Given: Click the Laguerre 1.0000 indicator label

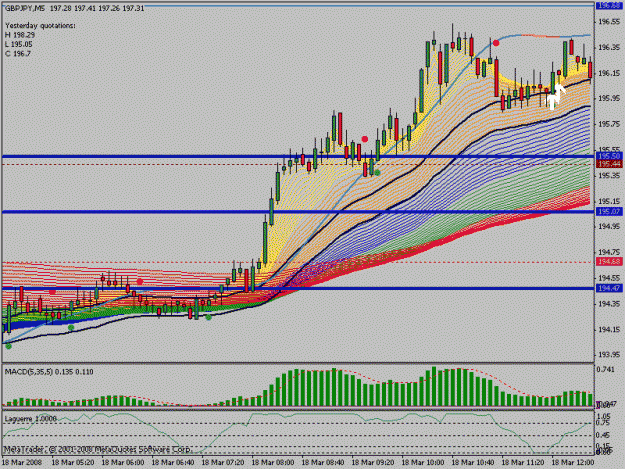Looking at the screenshot, I should [x=30, y=419].
